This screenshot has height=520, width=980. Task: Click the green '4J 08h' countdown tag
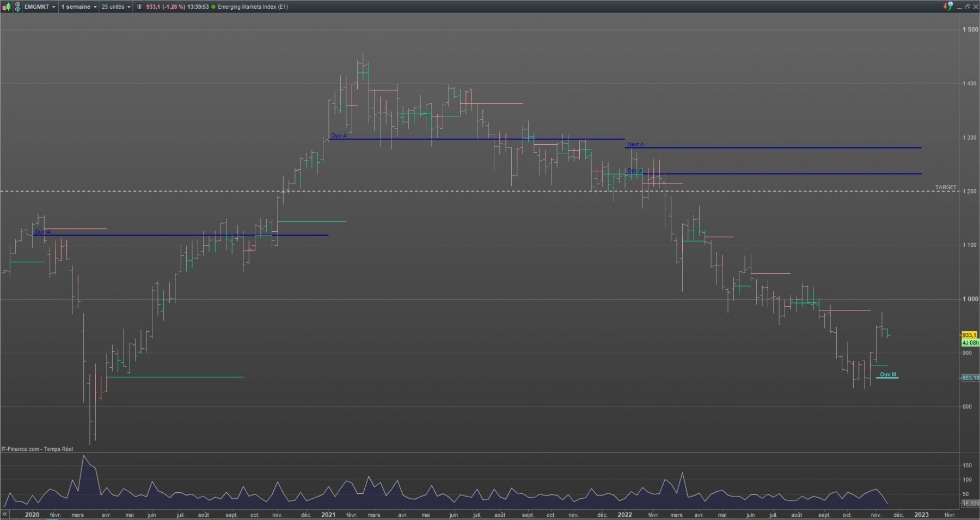pyautogui.click(x=970, y=343)
